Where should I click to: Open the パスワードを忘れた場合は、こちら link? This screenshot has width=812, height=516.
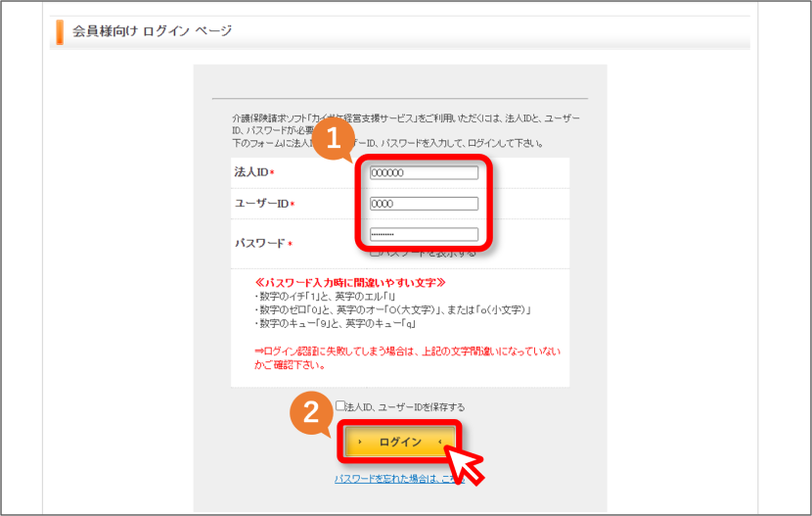click(x=399, y=479)
